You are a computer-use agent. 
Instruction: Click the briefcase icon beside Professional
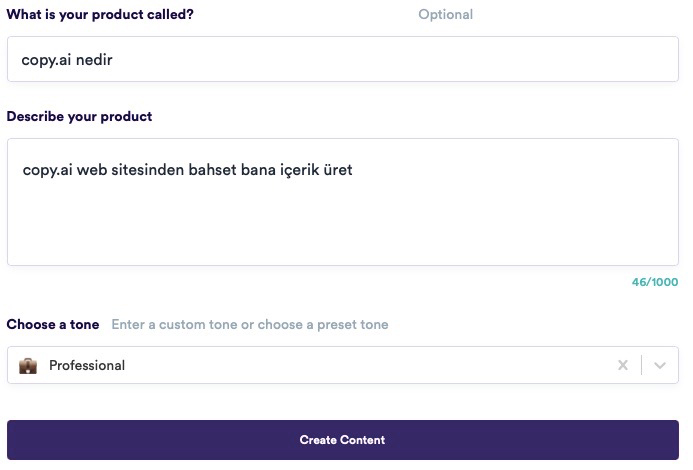[28, 366]
